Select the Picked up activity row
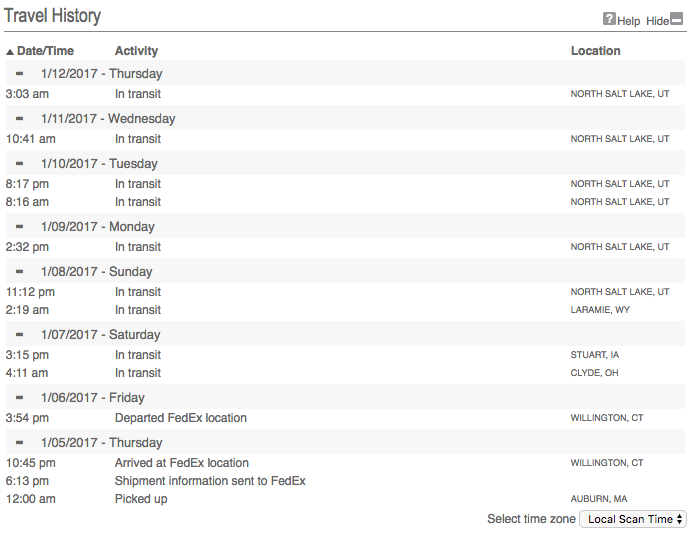Image resolution: width=692 pixels, height=542 pixels. point(141,499)
